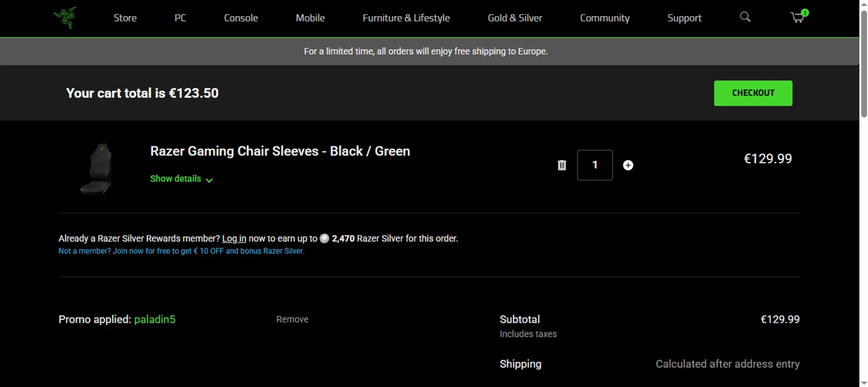Click the Razer snake logo
The width and height of the screenshot is (868, 387).
tap(65, 18)
